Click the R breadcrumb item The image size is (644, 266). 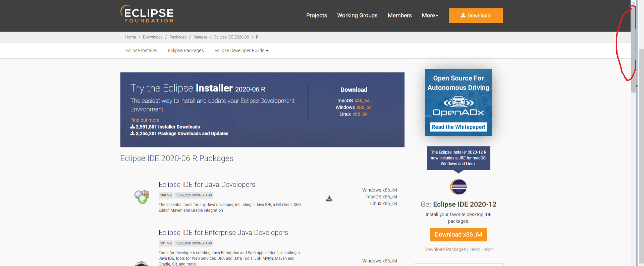click(257, 37)
